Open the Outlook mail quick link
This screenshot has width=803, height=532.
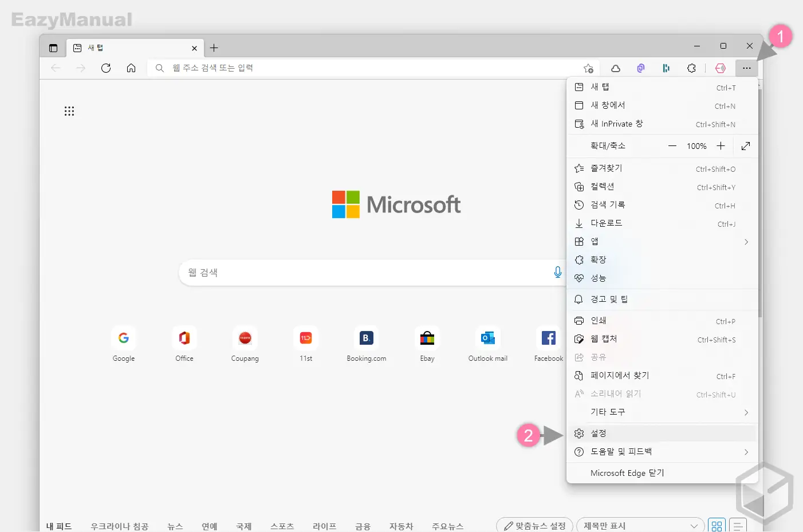488,344
